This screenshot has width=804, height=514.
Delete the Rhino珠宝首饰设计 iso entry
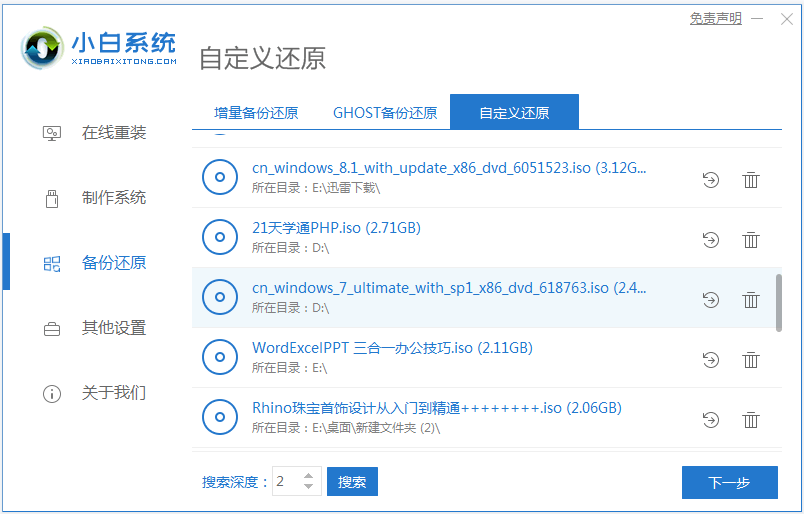[751, 420]
